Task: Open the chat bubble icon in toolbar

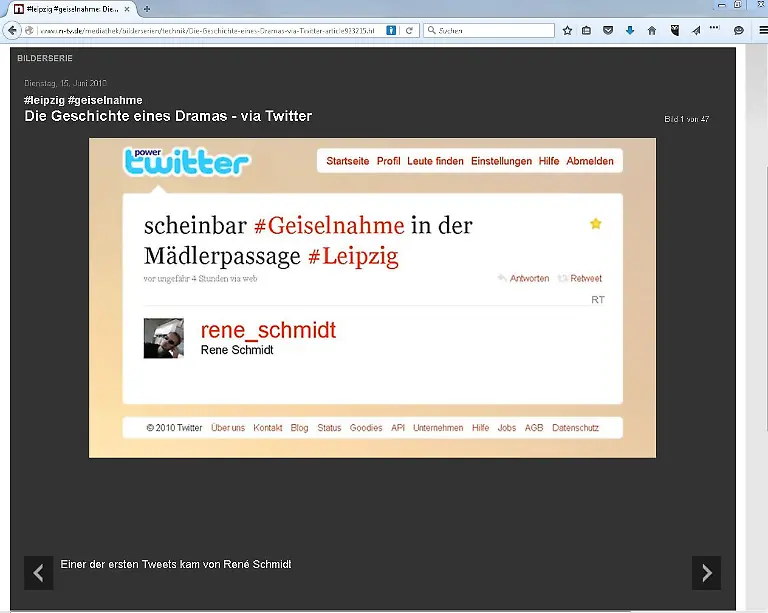Action: pos(739,30)
